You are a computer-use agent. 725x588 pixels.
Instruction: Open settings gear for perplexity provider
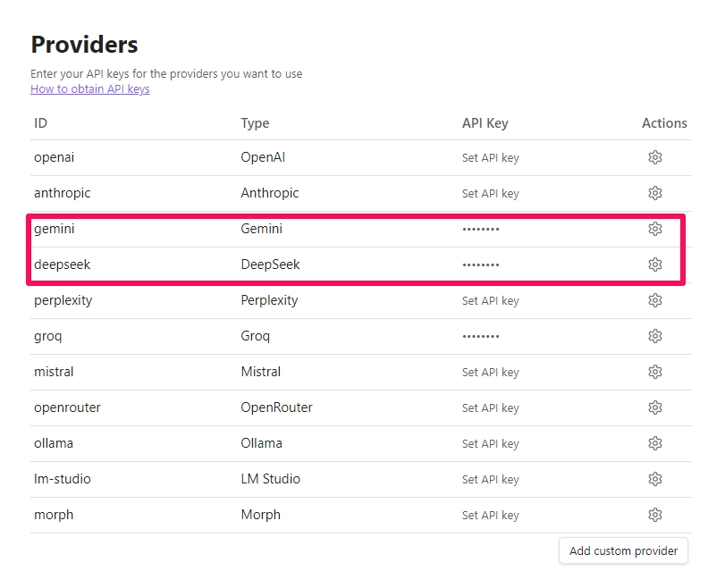click(x=654, y=300)
